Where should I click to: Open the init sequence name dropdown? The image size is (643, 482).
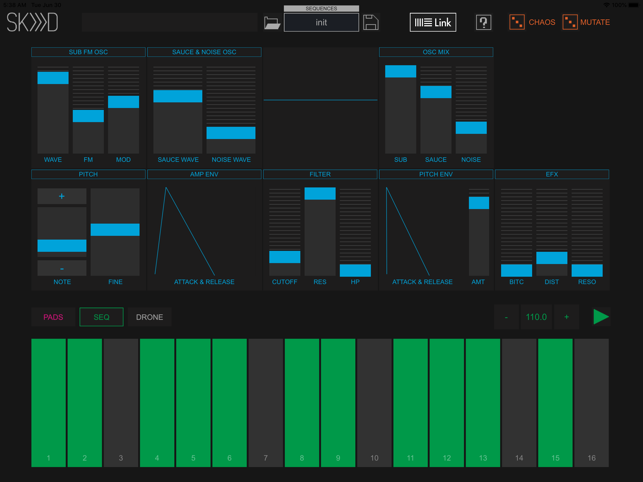point(321,23)
